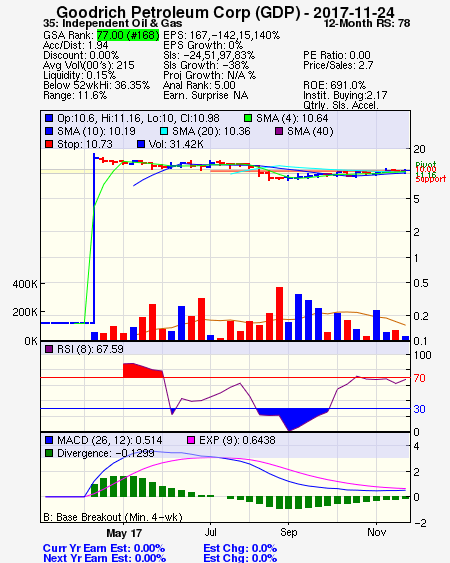Viewport: 450px width, 563px height.
Task: Click the 'Curr Yr Earn Est: 0.00%' text
Action: (104, 548)
